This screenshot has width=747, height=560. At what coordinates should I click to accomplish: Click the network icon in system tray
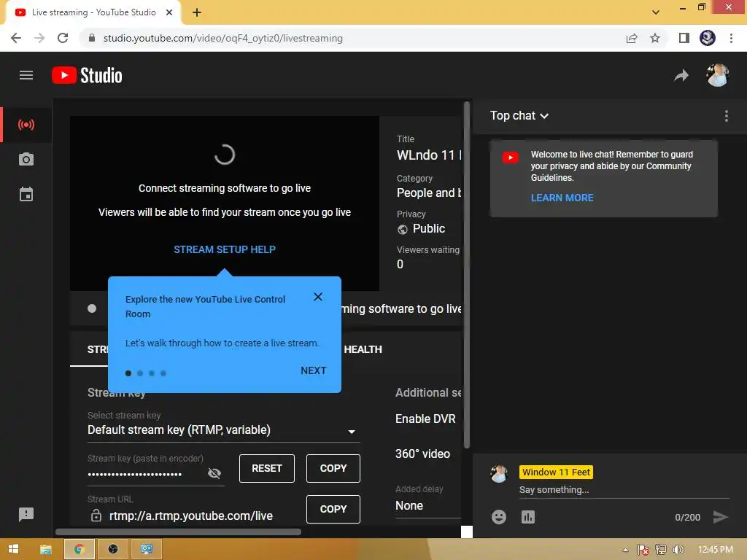click(x=661, y=550)
